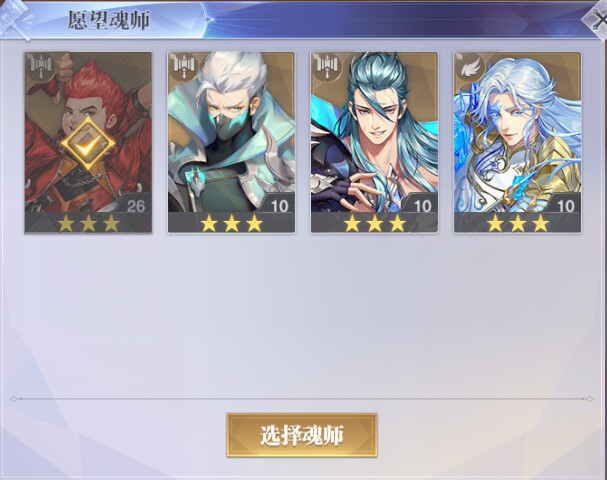Click the wing class icon on golden-armored card
Image resolution: width=607 pixels, height=480 pixels.
pos(471,68)
